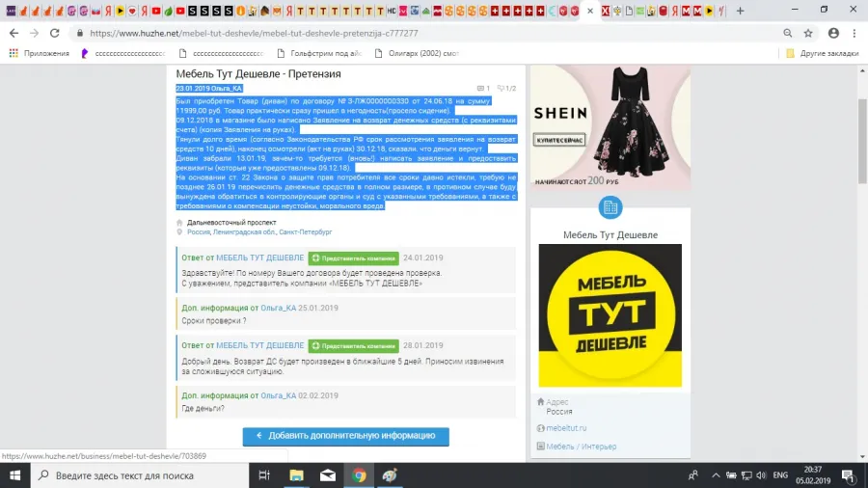
Task: Open a new browser tab
Action: tap(740, 11)
